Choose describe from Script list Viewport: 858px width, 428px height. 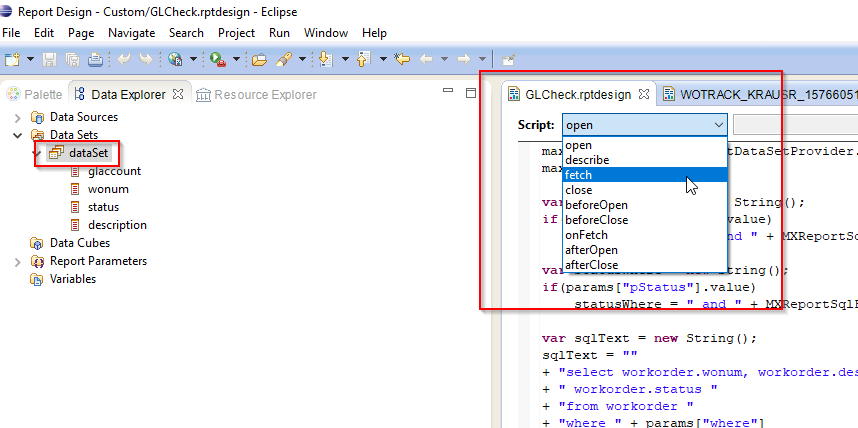click(645, 160)
